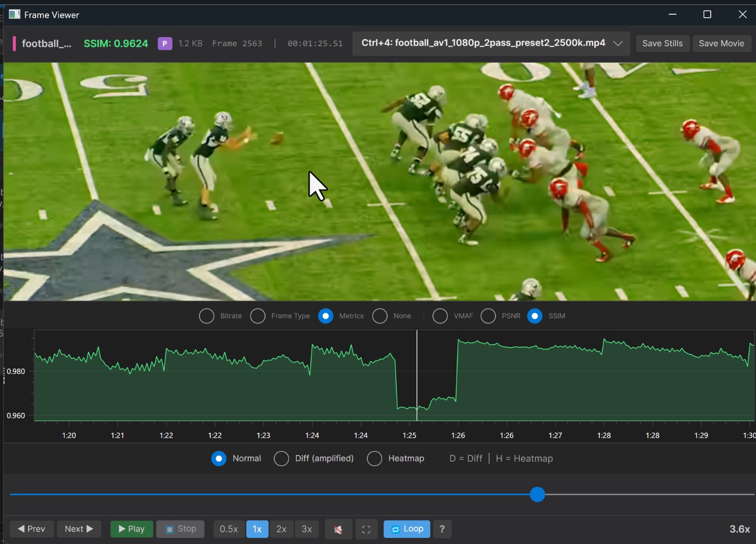Click the purple P frame type badge
The height and width of the screenshot is (544, 756).
(164, 44)
